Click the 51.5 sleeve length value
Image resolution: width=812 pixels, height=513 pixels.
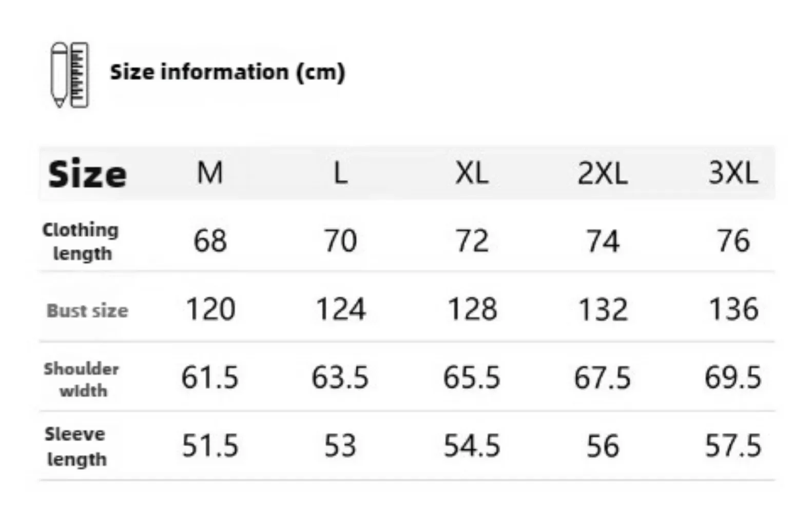(x=210, y=445)
